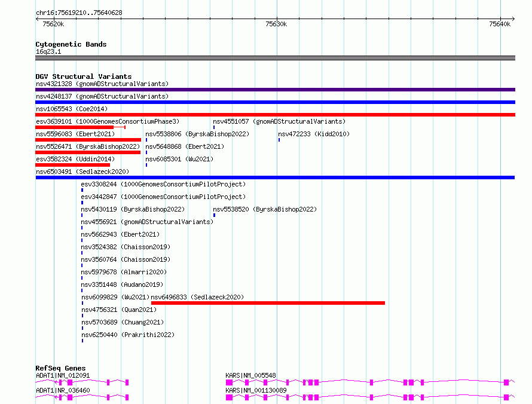The height and width of the screenshot is (404, 532).
Task: Click the nsv472233 (Kidd2010) label
Action: 314,134
